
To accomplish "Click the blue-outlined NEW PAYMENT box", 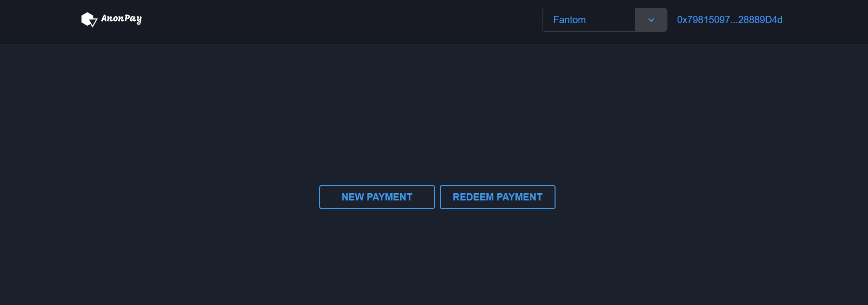I will tap(377, 197).
